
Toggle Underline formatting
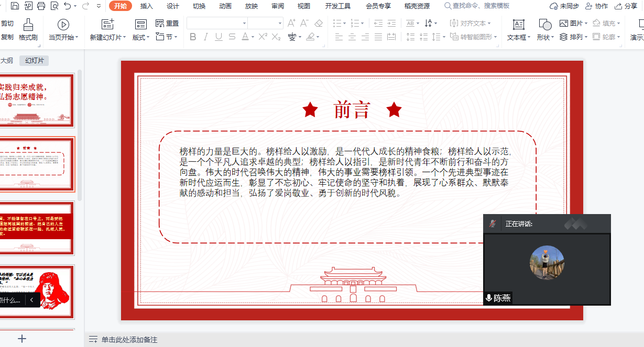tap(219, 37)
